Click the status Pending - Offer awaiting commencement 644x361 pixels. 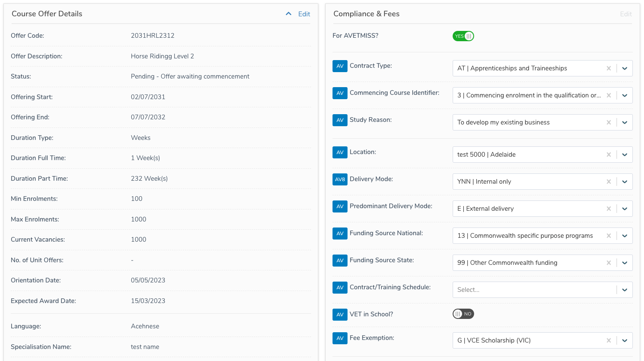point(190,76)
